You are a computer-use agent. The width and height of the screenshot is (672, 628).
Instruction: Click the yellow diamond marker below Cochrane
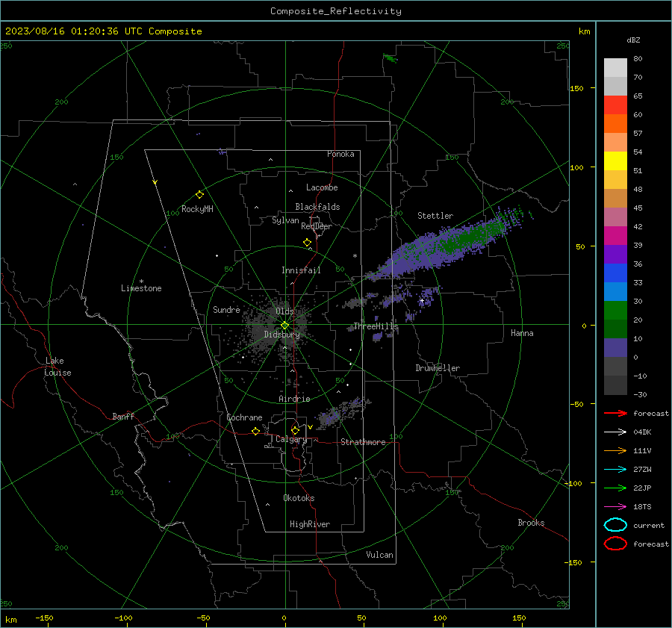[x=256, y=432]
